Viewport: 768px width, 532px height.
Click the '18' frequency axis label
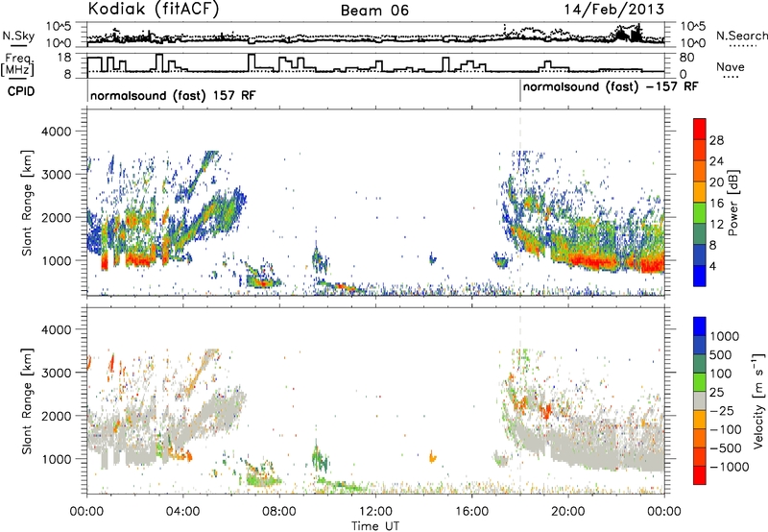pos(64,58)
